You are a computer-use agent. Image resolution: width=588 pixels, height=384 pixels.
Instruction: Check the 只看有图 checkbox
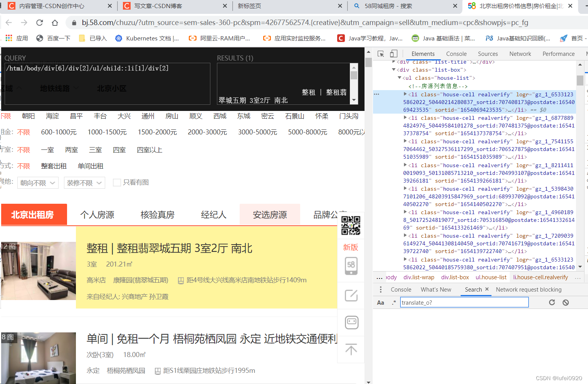117,182
